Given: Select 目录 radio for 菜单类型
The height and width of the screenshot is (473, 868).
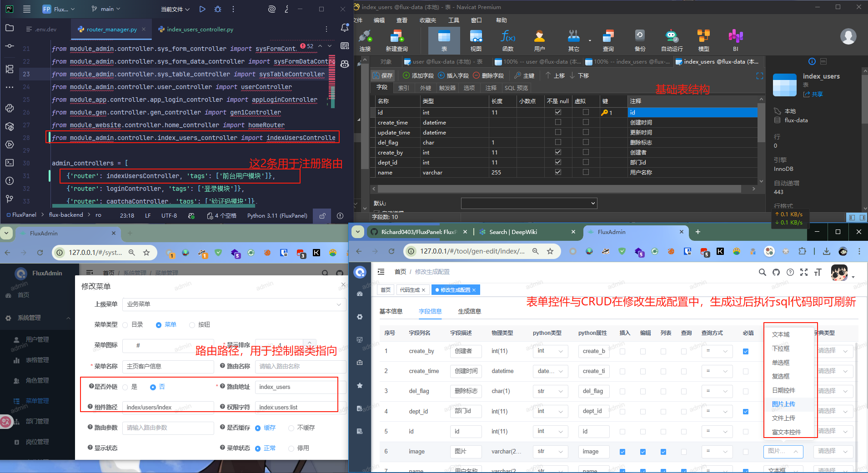Looking at the screenshot, I should (x=125, y=325).
